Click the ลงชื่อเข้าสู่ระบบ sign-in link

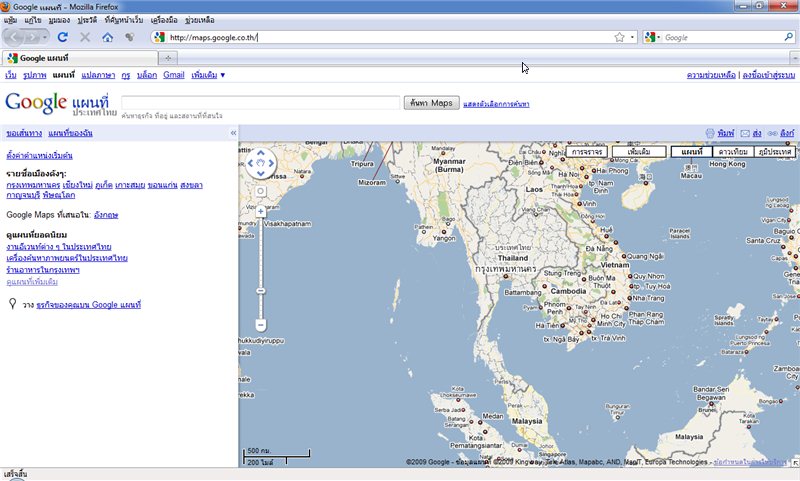coord(768,75)
